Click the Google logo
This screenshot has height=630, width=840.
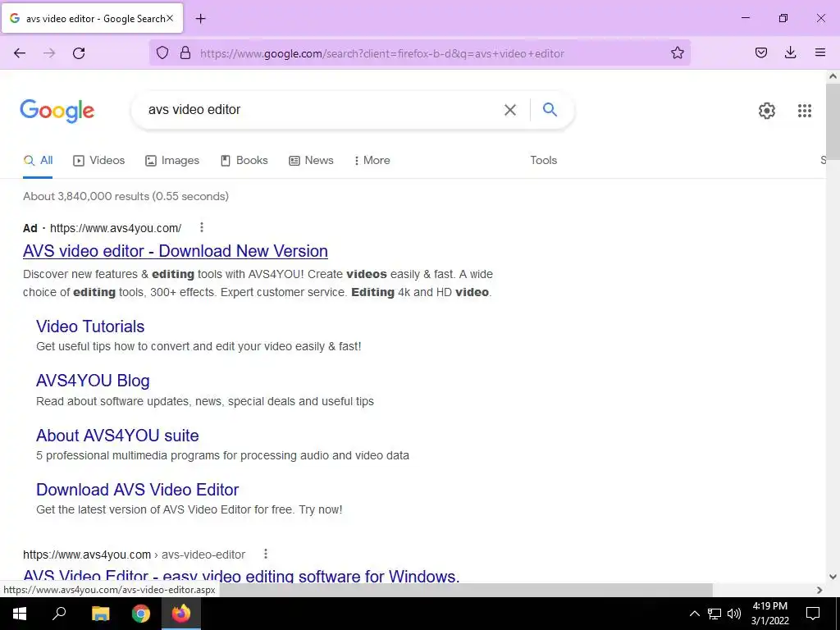click(57, 111)
